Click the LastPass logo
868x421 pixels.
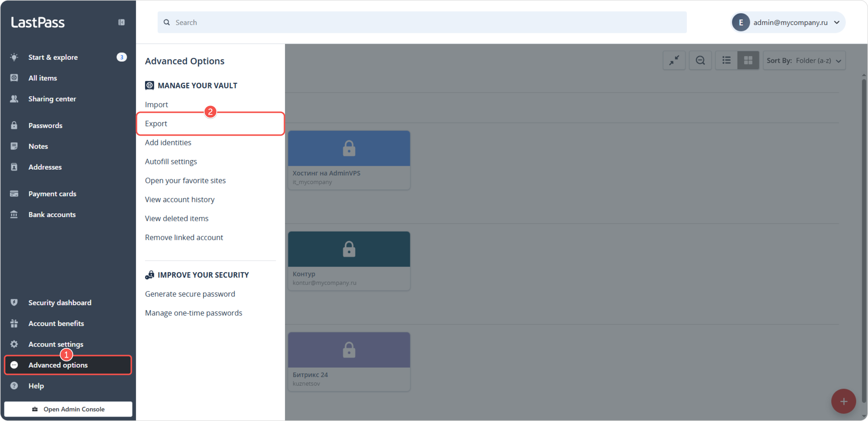pyautogui.click(x=38, y=22)
